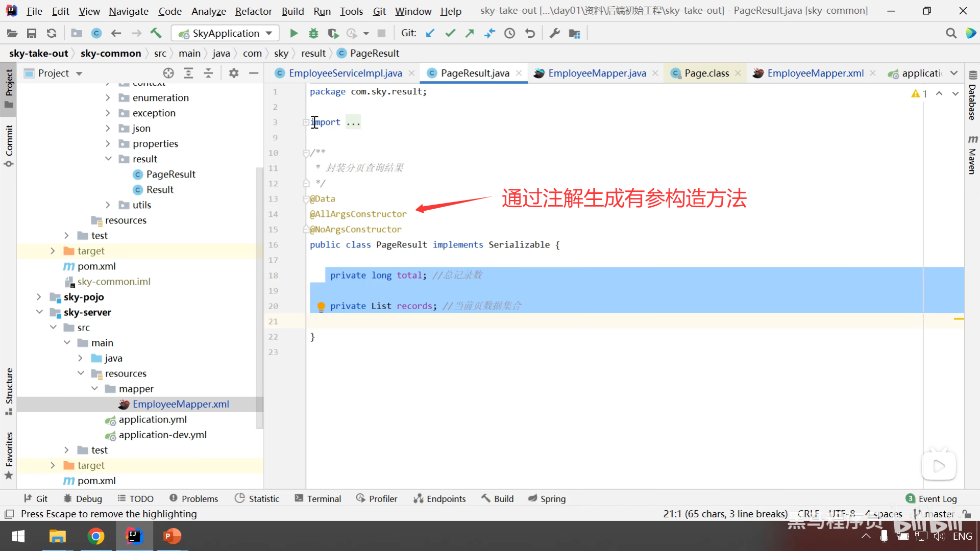This screenshot has height=551, width=980.
Task: Collapse the result folder node
Action: coord(108,159)
